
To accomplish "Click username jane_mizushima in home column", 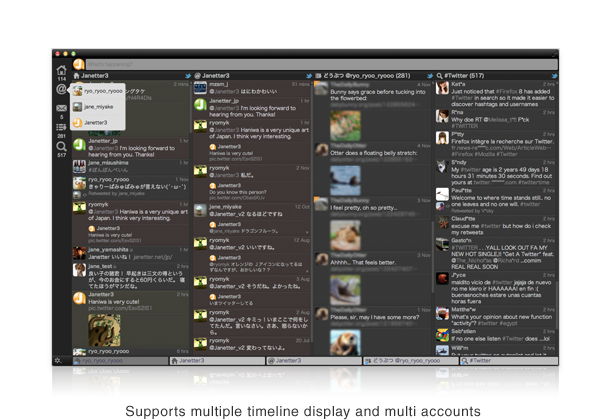I will tap(108, 163).
